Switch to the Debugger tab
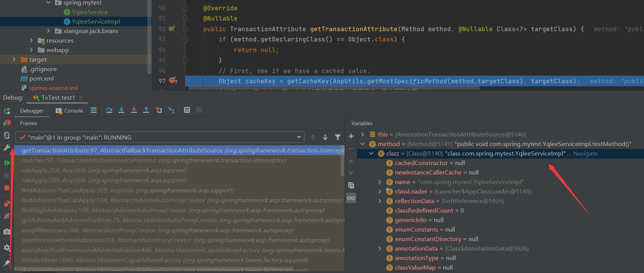Screen dimensions: 644x273 pos(32,111)
